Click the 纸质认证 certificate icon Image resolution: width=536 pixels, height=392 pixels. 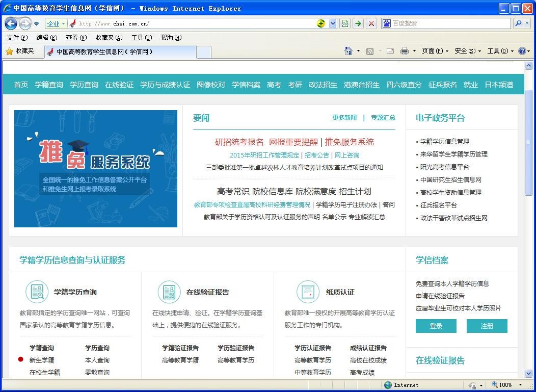(308, 292)
